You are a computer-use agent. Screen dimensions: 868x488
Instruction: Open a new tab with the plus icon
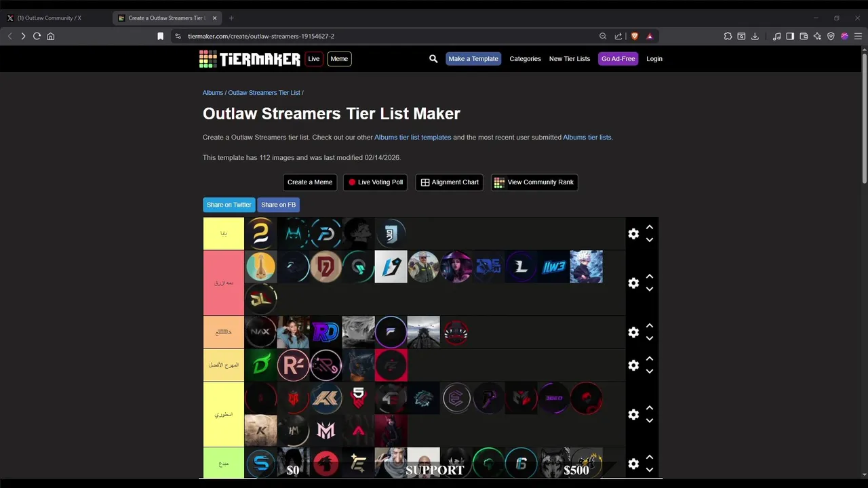click(x=231, y=18)
